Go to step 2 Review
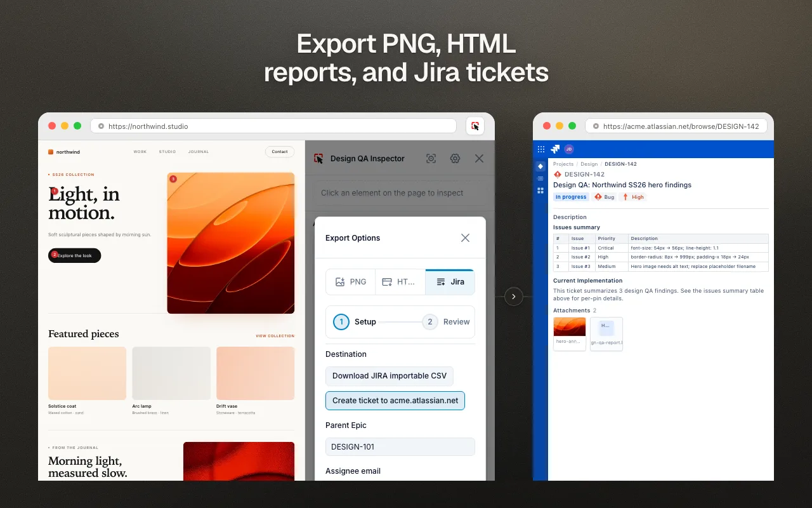This screenshot has height=508, width=812. click(x=446, y=322)
